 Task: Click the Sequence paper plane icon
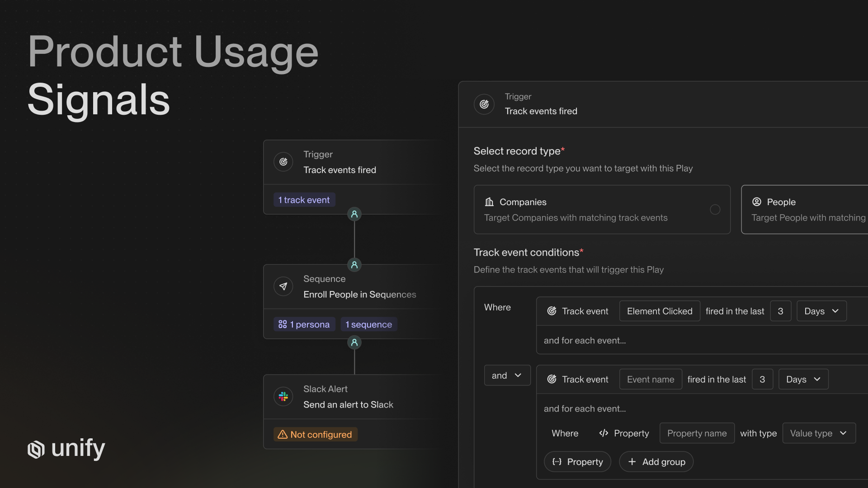283,286
